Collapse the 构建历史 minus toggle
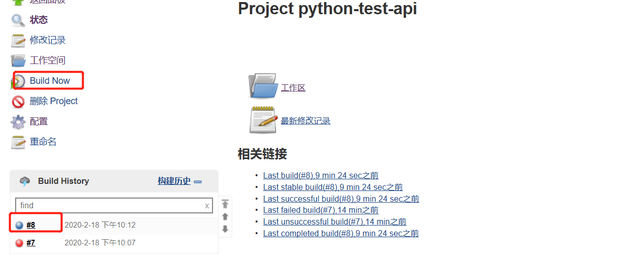644x255 pixels. [198, 182]
